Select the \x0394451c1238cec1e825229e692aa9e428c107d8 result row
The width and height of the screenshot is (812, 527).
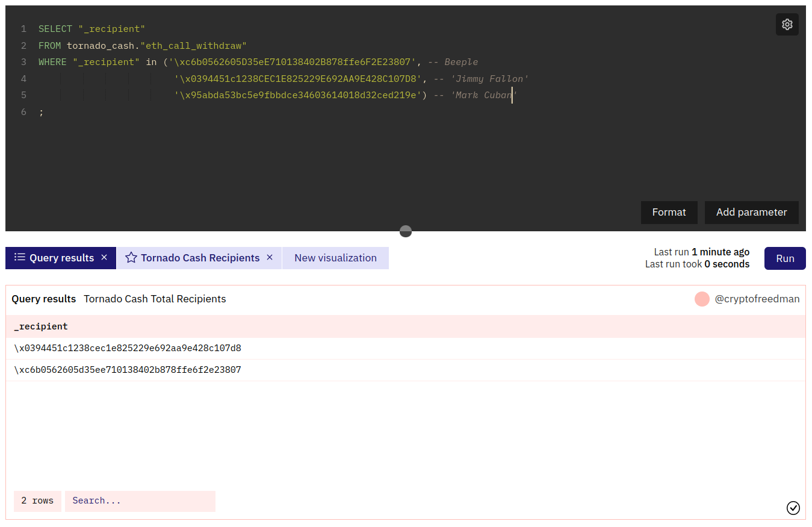click(x=406, y=348)
